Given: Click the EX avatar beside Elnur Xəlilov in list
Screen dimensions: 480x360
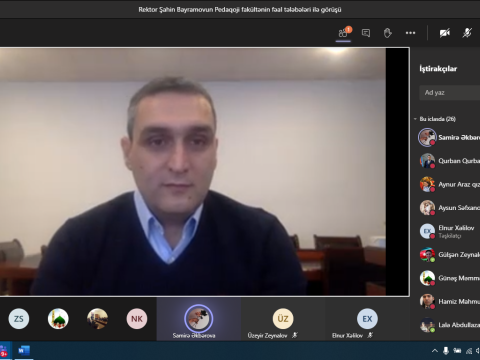Looking at the screenshot, I should point(427,231).
